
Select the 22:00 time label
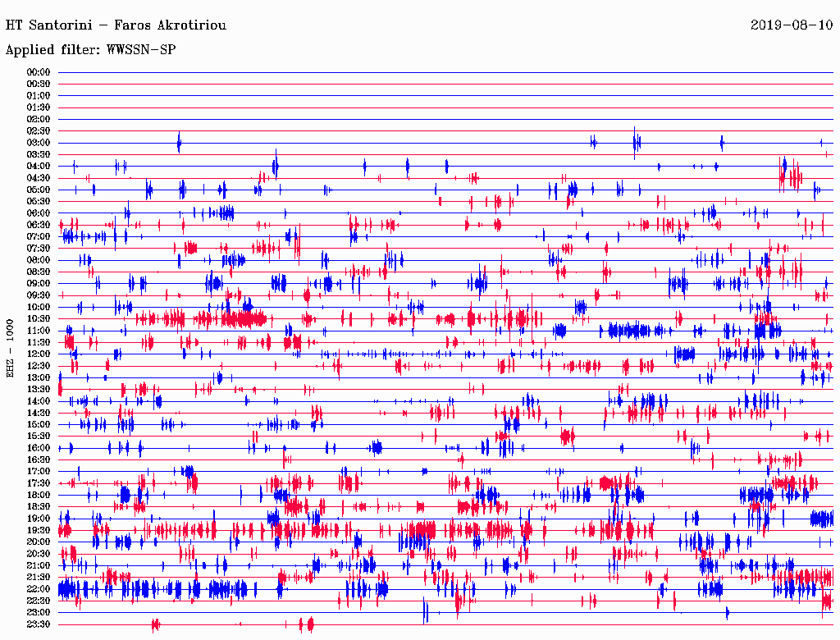pyautogui.click(x=39, y=589)
